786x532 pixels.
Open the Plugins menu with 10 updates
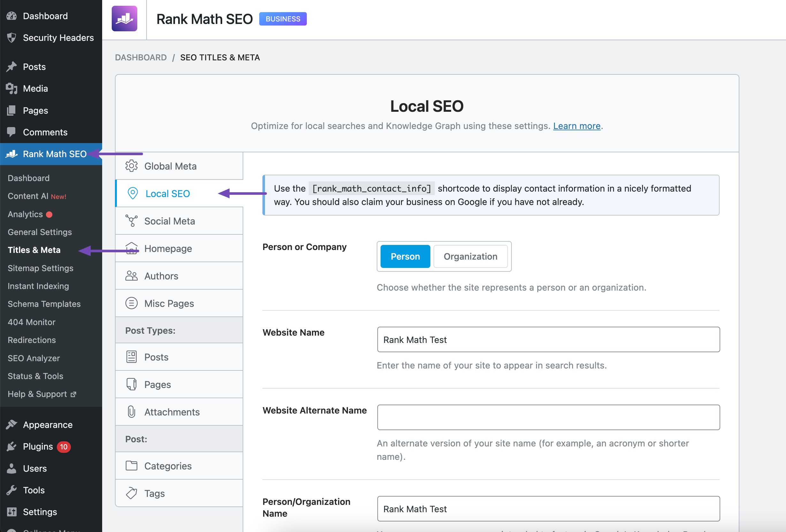point(38,446)
